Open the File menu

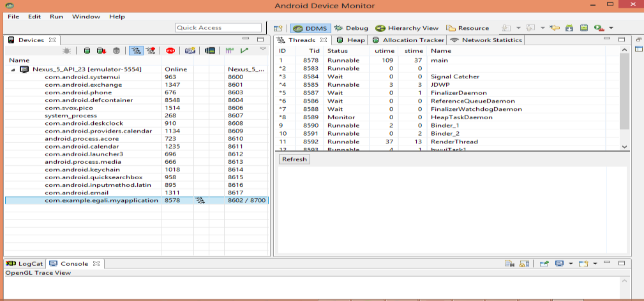(x=13, y=17)
